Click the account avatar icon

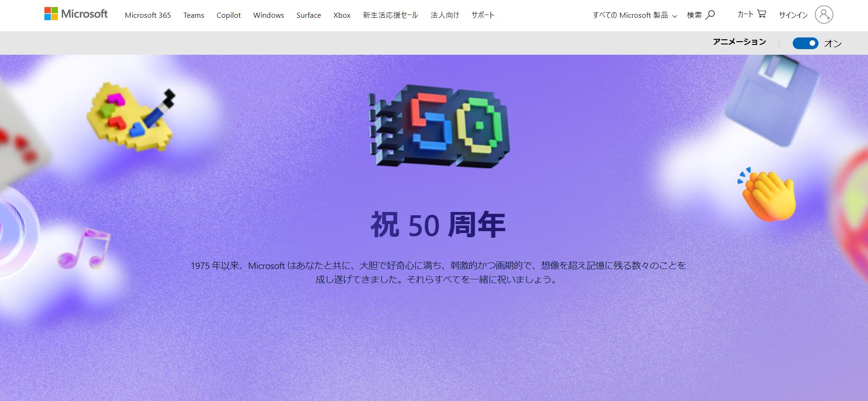(824, 15)
